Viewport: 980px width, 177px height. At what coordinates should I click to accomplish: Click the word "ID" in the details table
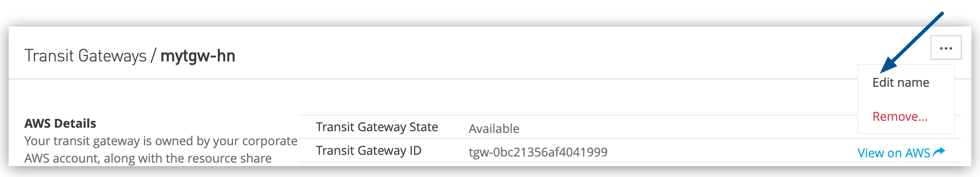pyautogui.click(x=415, y=150)
